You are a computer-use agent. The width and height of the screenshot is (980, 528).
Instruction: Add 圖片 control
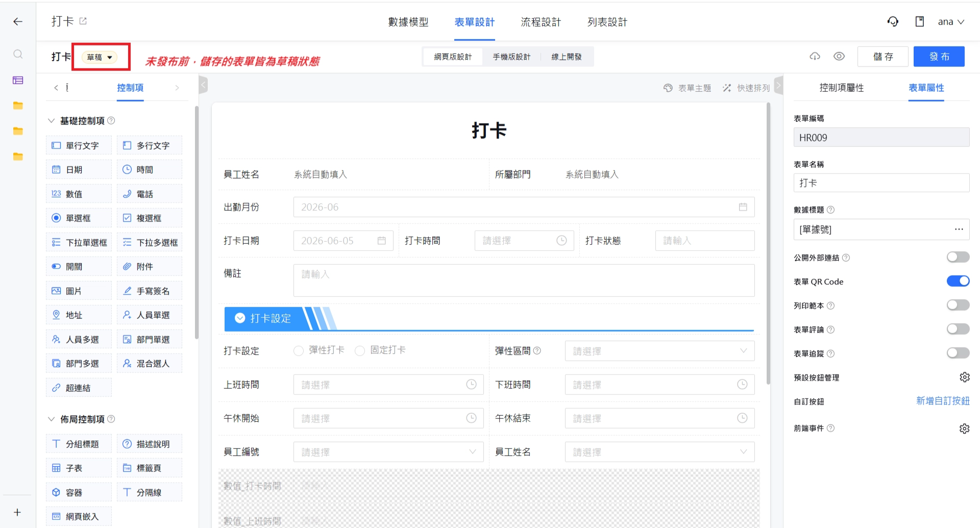[79, 291]
